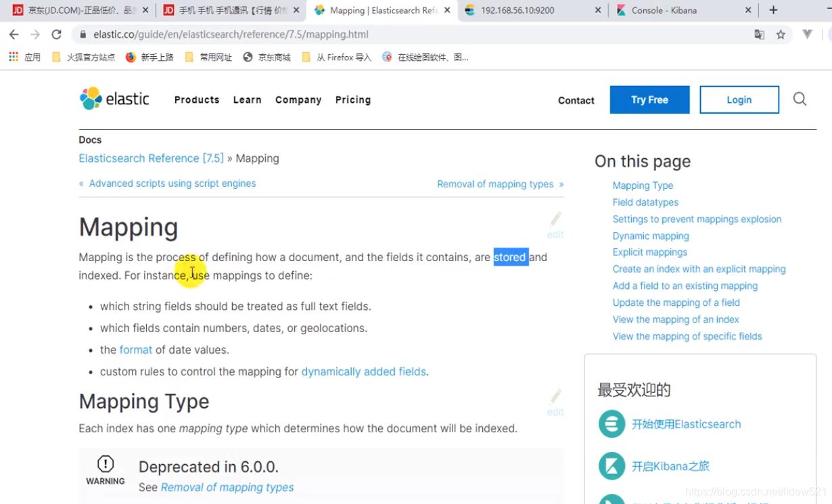Viewport: 832px width, 504px height.
Task: Go back to the previous page
Action: point(14,35)
